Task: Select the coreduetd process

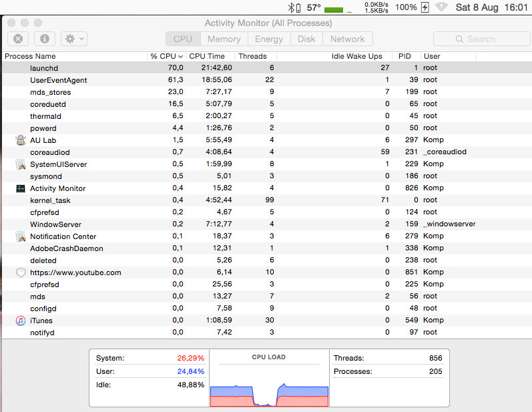Action: pos(267,104)
